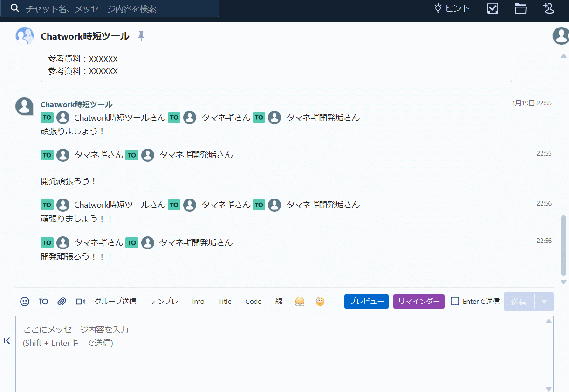Insert a Title tag

[225, 302]
